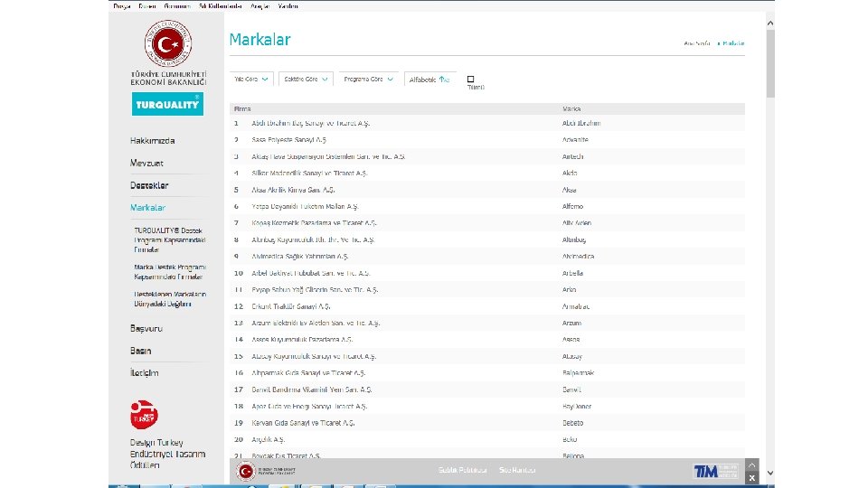Open the İletişim sidebar section
Viewport: 868px width, 488px height.
click(x=145, y=373)
